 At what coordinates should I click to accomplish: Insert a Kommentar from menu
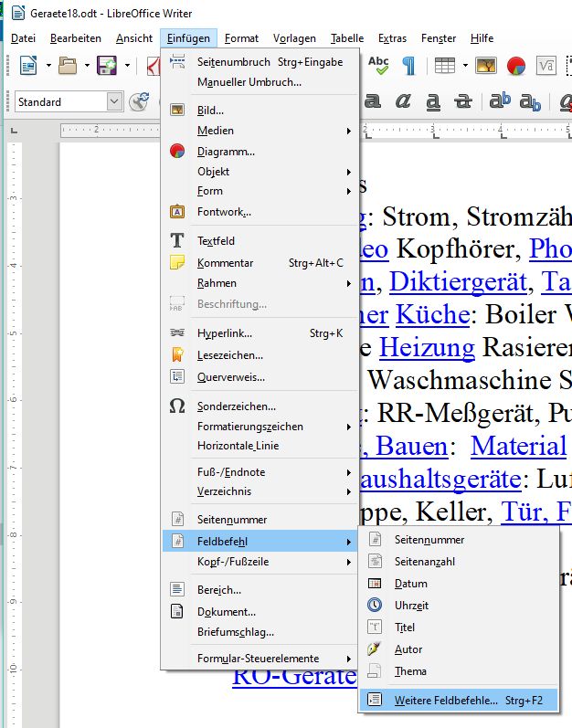(x=260, y=263)
